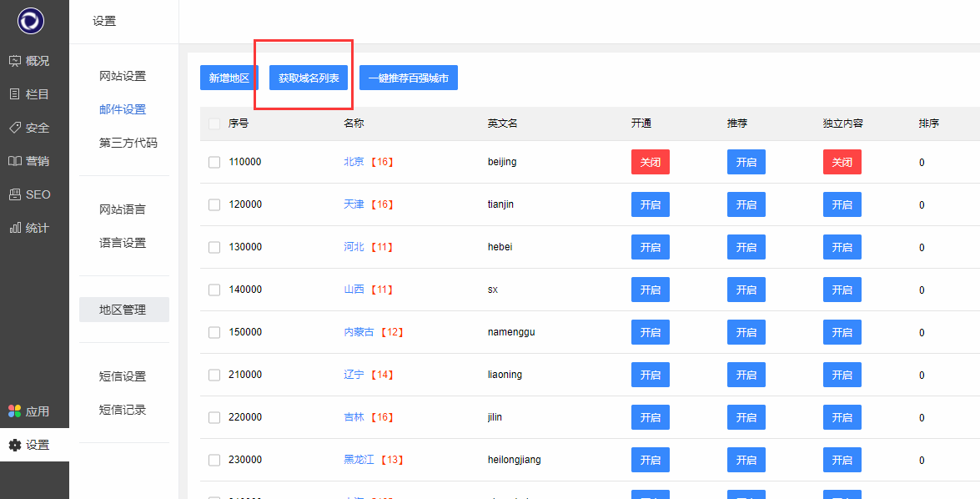Open the 河北 region link
Viewport: 980px width, 499px height.
tap(354, 247)
